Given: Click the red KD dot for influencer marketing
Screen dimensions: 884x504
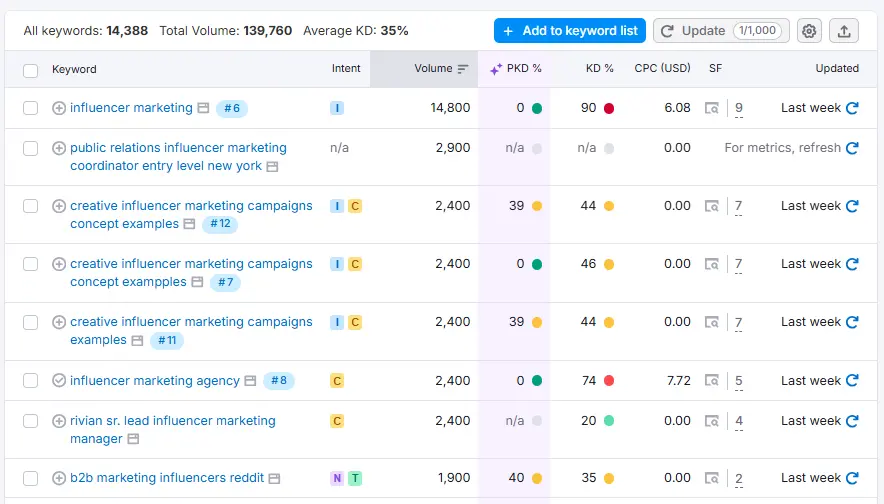Looking at the screenshot, I should (609, 108).
